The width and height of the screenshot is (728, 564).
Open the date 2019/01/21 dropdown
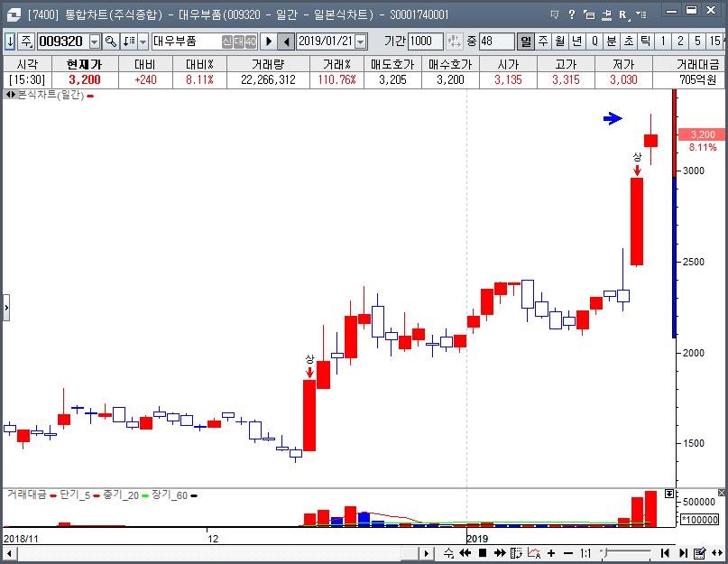pyautogui.click(x=361, y=42)
